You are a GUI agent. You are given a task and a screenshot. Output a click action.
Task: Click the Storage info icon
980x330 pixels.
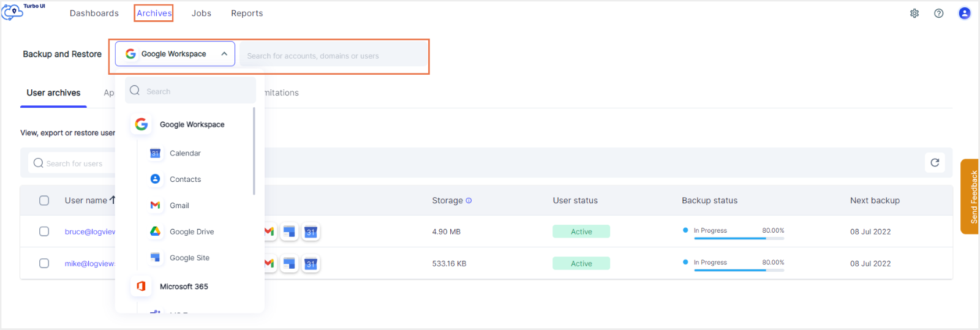point(469,200)
